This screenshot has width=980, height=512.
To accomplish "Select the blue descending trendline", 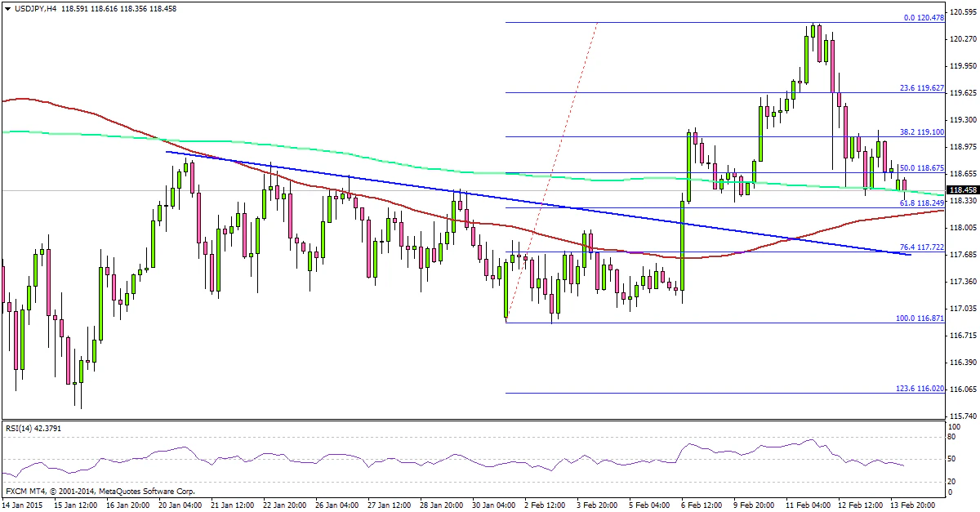I will [x=539, y=203].
